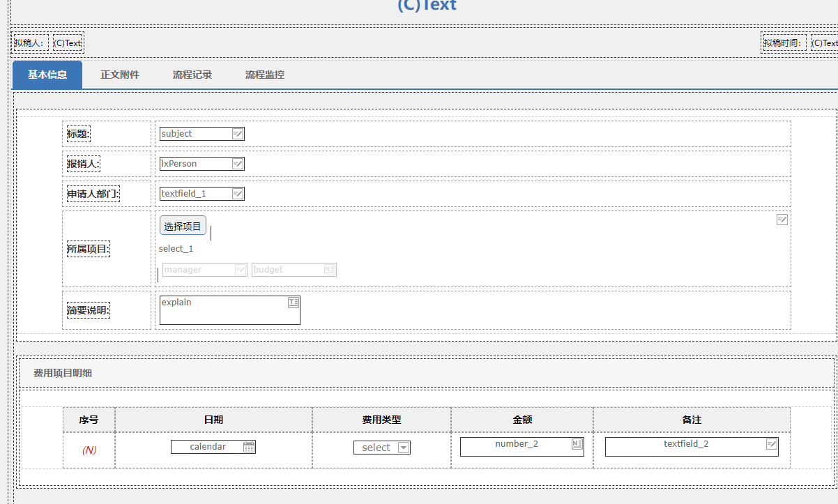Image resolution: width=838 pixels, height=504 pixels.
Task: Select the 申请人部门 label
Action: pos(93,194)
